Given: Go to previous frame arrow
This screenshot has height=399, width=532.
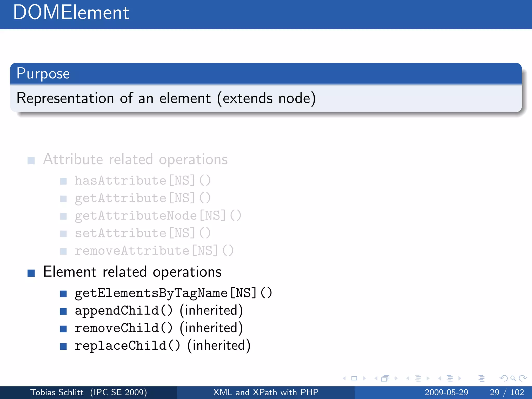Looking at the screenshot, I should coord(376,378).
